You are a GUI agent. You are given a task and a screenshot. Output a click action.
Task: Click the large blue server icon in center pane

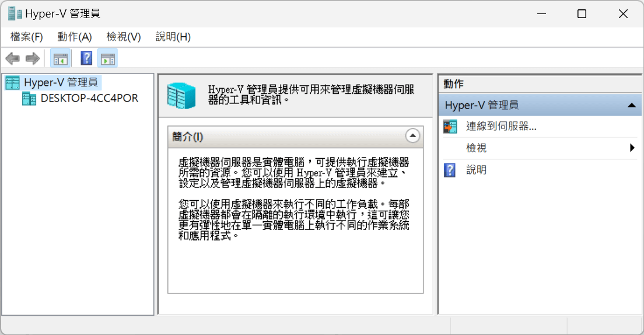[x=181, y=95]
